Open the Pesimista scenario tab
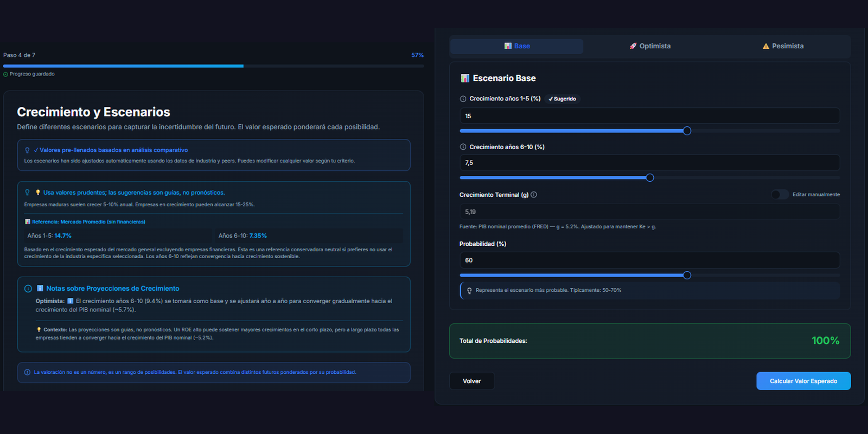The width and height of the screenshot is (868, 434). click(x=783, y=46)
